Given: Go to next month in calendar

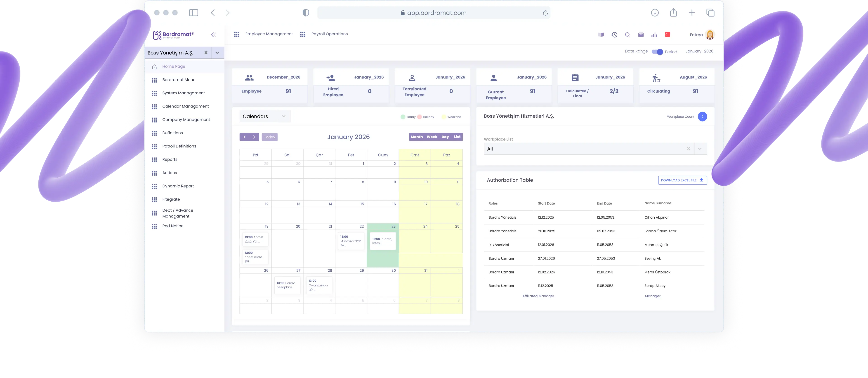Looking at the screenshot, I should click(x=254, y=137).
